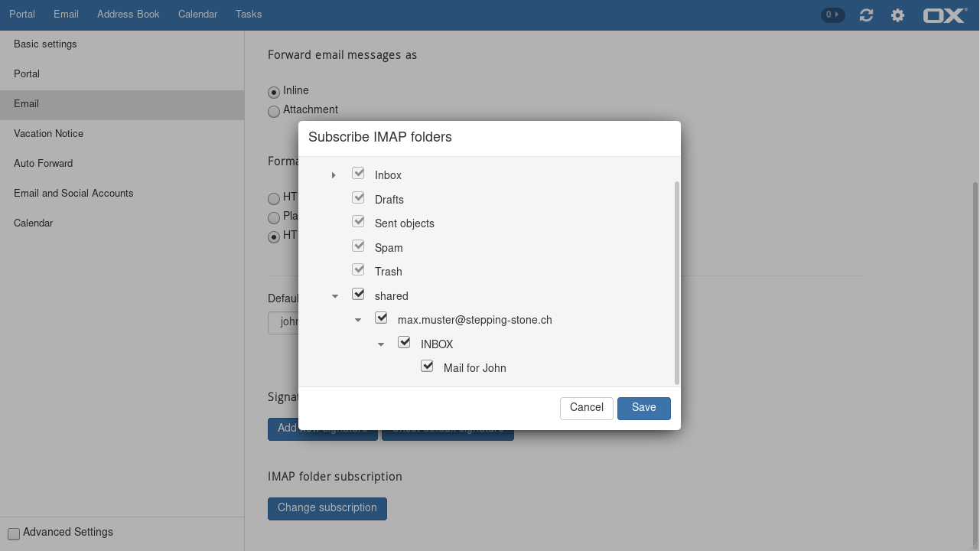Open the Address Book top menu
980x551 pixels.
pos(128,15)
